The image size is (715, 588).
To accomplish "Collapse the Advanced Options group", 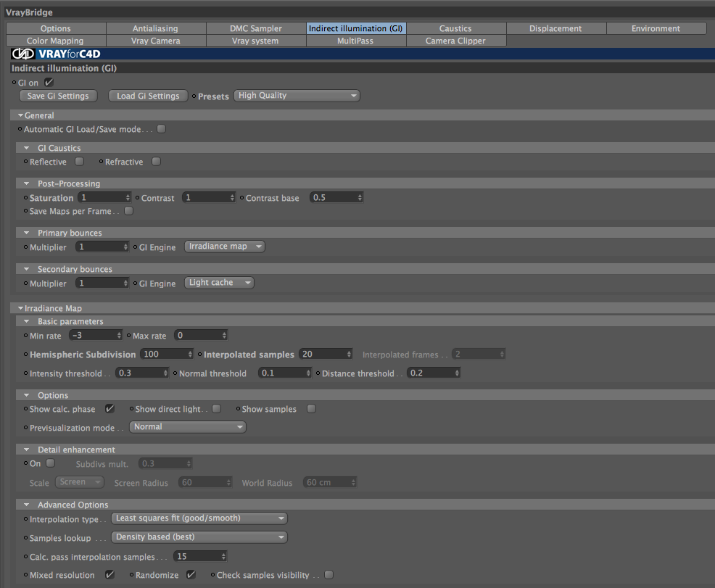I will click(x=26, y=505).
